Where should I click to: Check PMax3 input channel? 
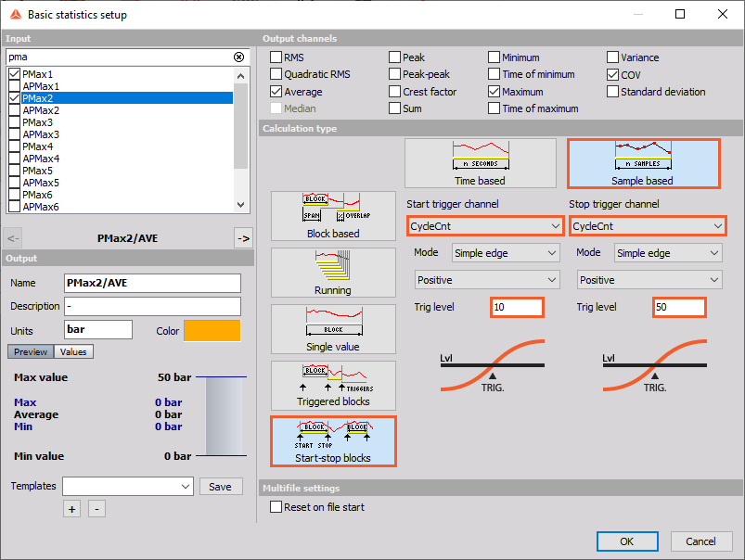point(15,122)
